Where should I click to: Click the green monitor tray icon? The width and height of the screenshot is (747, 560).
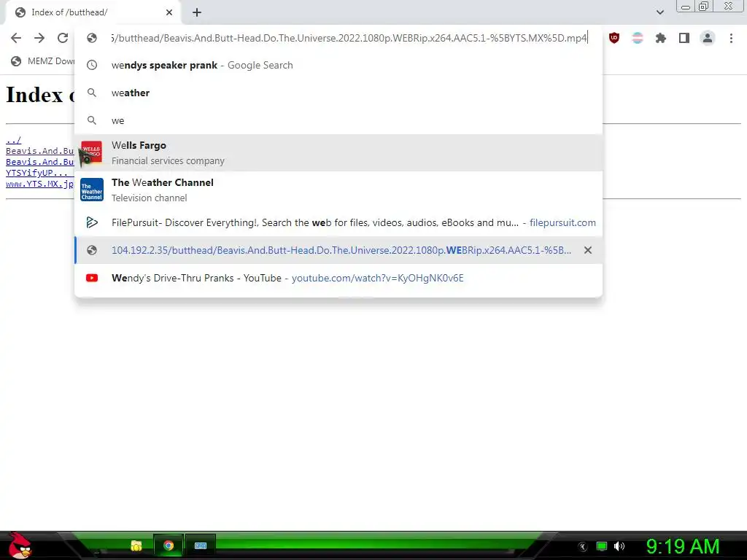pos(602,546)
